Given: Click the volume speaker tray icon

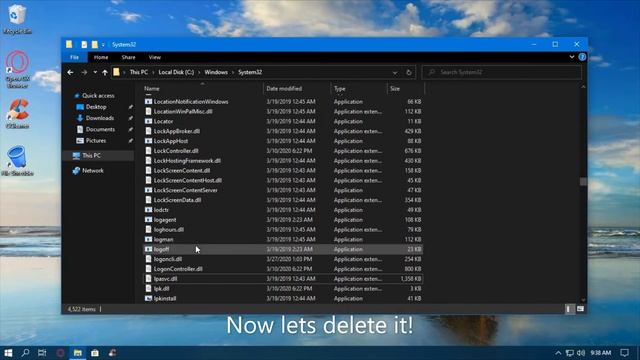Looking at the screenshot, I should pyautogui.click(x=581, y=353).
